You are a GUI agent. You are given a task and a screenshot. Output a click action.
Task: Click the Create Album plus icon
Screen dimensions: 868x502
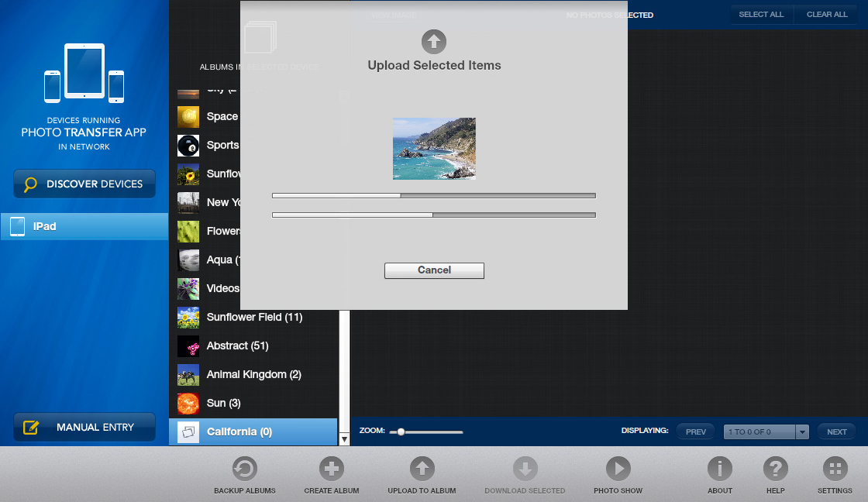(x=332, y=469)
